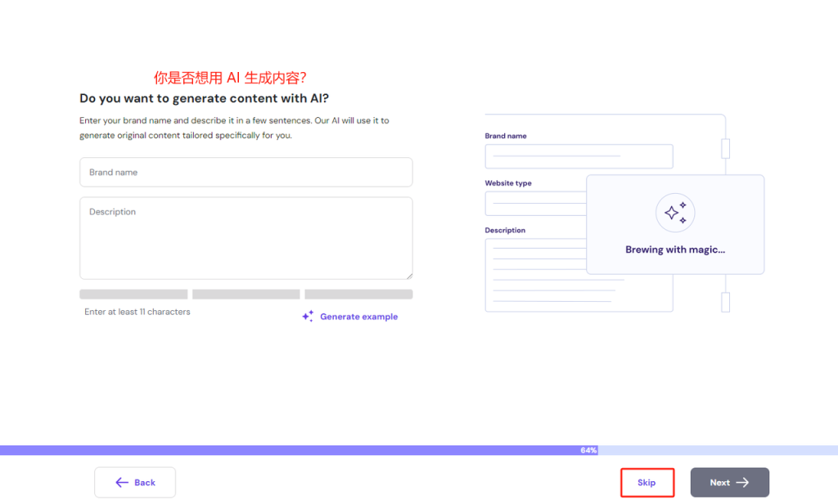This screenshot has width=838, height=504.
Task: Click the "Brewing with magic..." card text
Action: [x=675, y=250]
